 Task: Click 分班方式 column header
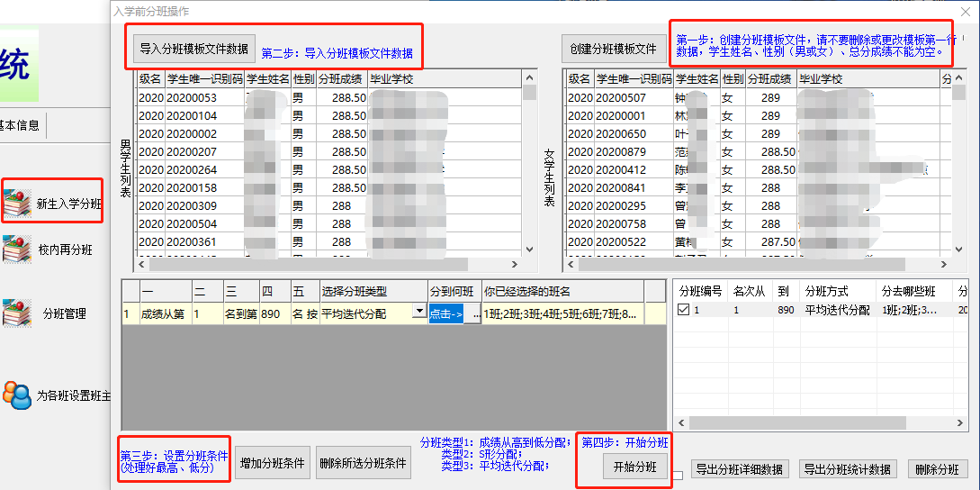click(x=838, y=291)
